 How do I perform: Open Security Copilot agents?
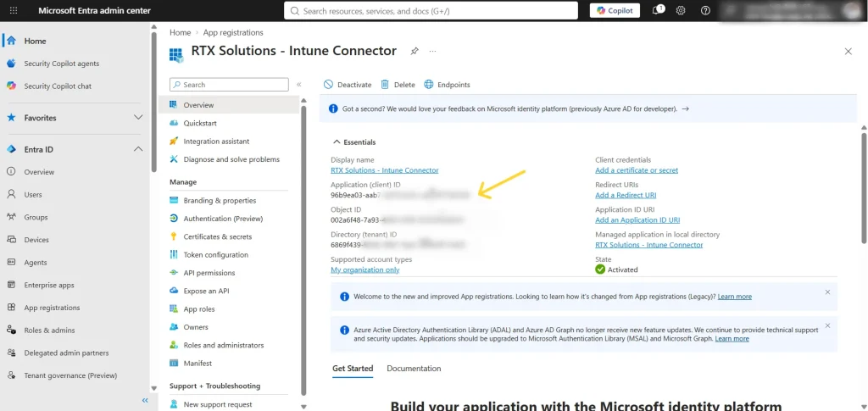click(x=61, y=64)
